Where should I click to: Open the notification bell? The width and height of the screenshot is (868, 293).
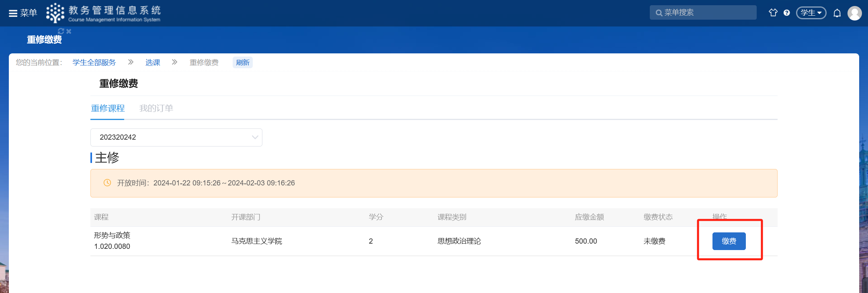pos(837,13)
